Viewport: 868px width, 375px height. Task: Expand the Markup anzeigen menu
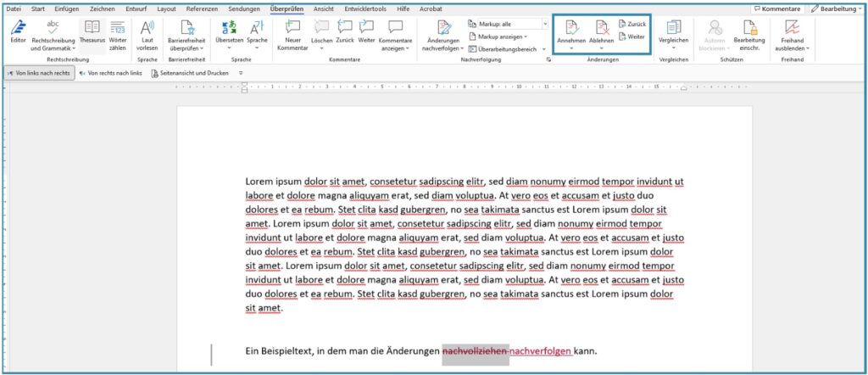[x=500, y=36]
